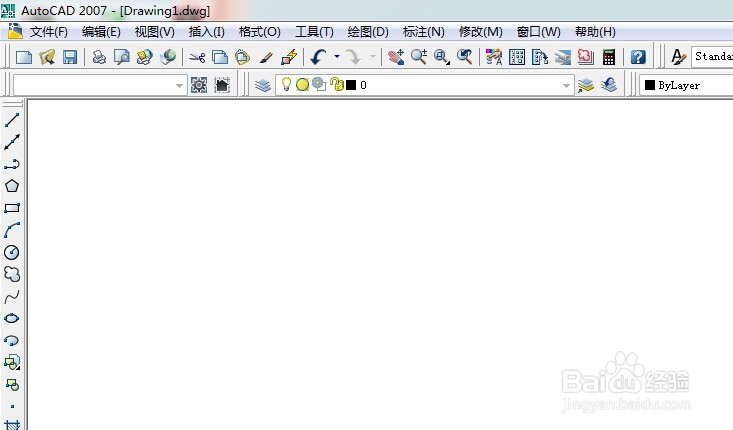Open the 格式(O) menu
This screenshot has height=430, width=733.
click(259, 32)
